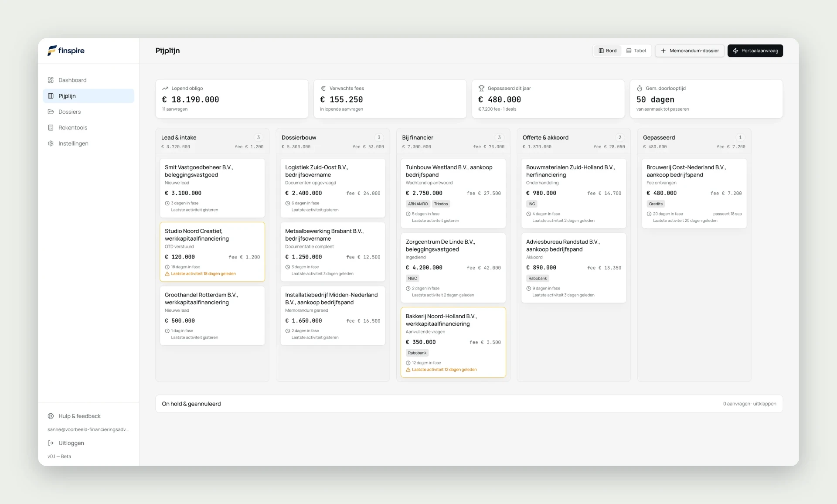Start a Portaalaanvraag
The width and height of the screenshot is (837, 504).
tap(755, 51)
